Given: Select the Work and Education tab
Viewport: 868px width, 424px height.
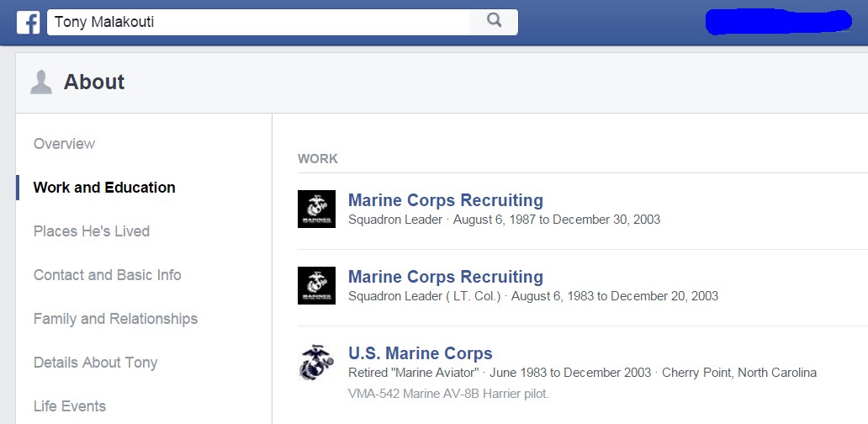Looking at the screenshot, I should tap(104, 188).
